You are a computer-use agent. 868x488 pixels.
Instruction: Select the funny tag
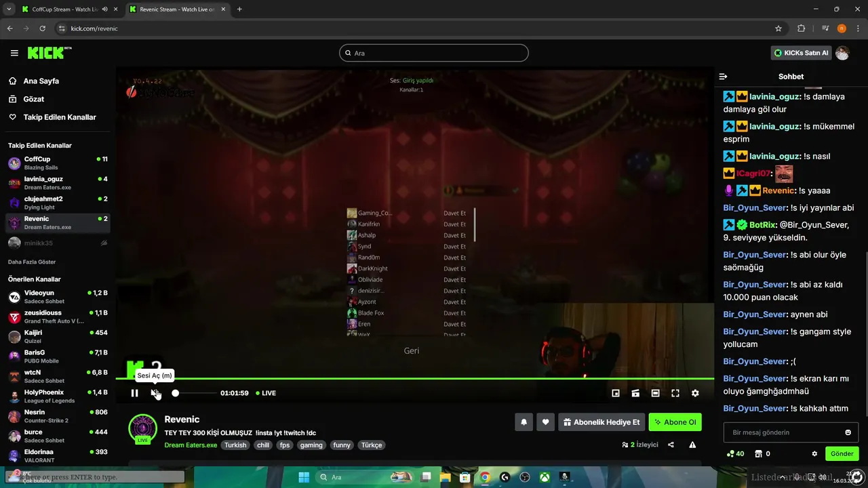click(x=342, y=445)
